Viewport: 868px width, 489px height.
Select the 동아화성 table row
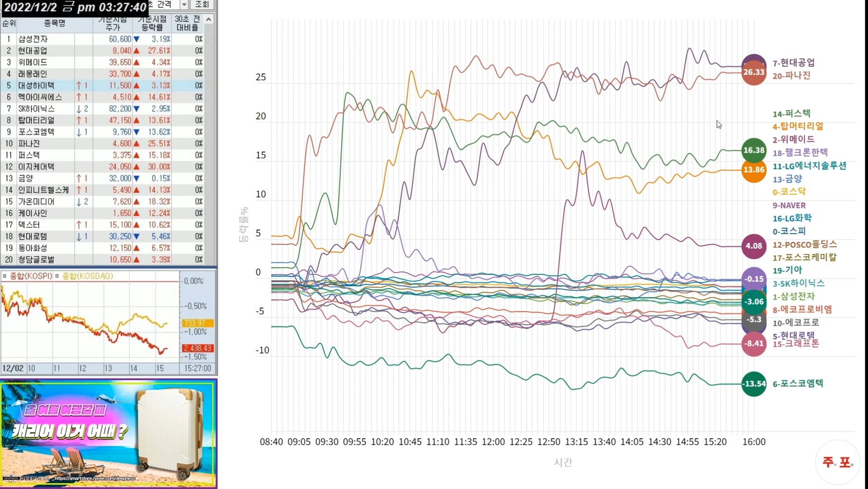[x=102, y=248]
